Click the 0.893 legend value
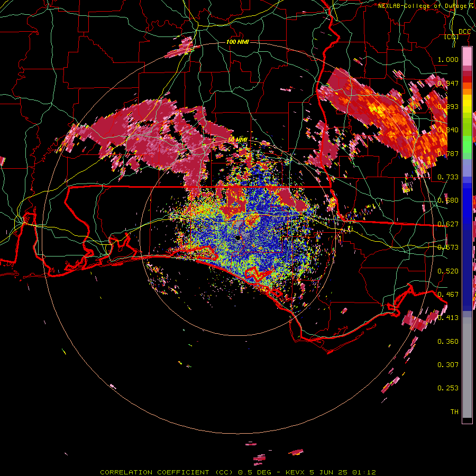 448,106
